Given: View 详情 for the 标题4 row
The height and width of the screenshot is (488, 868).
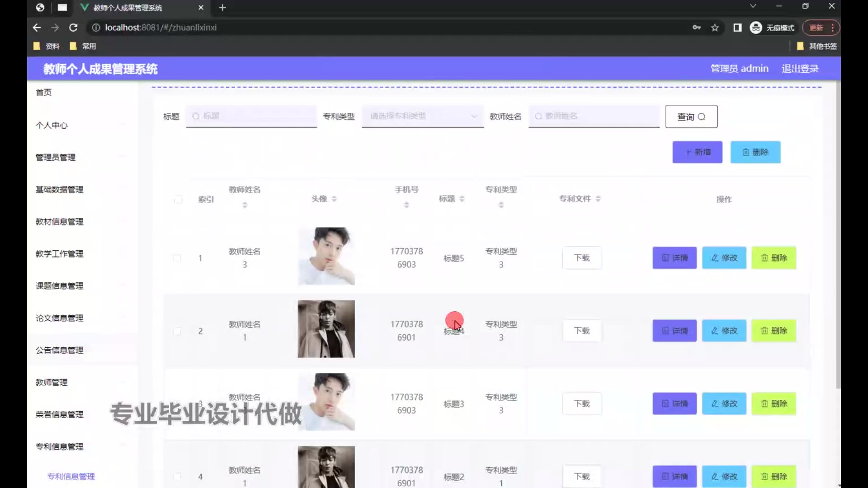Looking at the screenshot, I should 675,331.
